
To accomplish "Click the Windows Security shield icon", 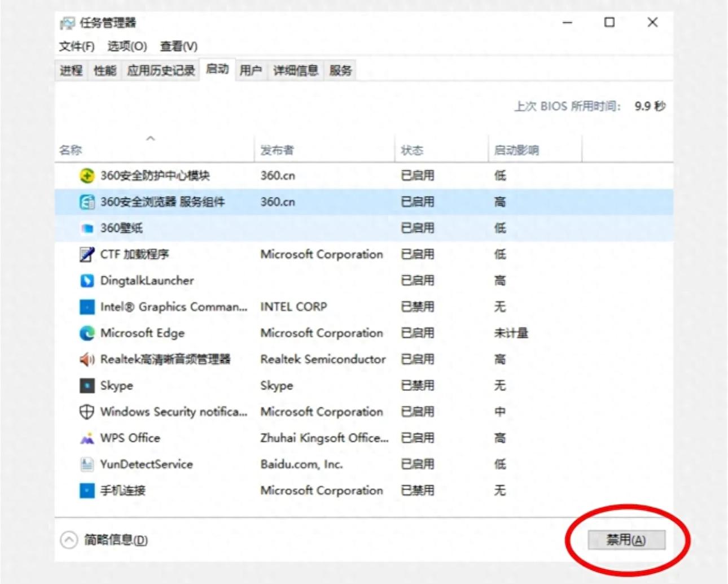I will [x=86, y=412].
